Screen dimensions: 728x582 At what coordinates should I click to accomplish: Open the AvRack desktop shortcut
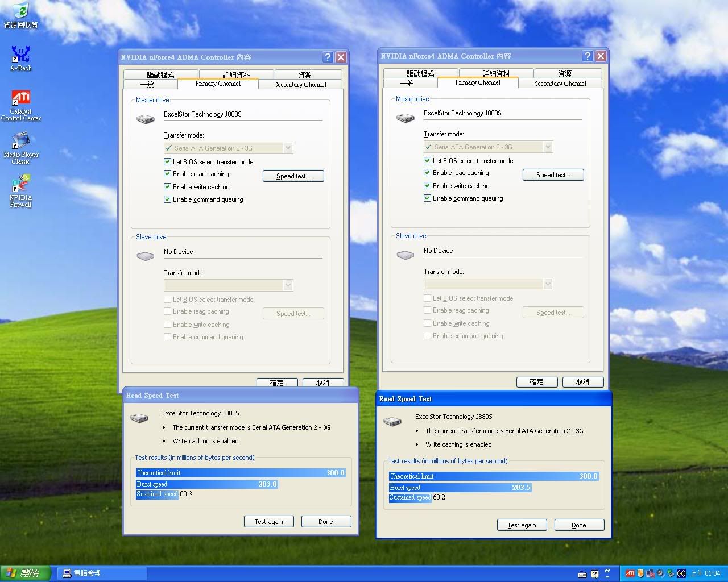click(x=20, y=59)
